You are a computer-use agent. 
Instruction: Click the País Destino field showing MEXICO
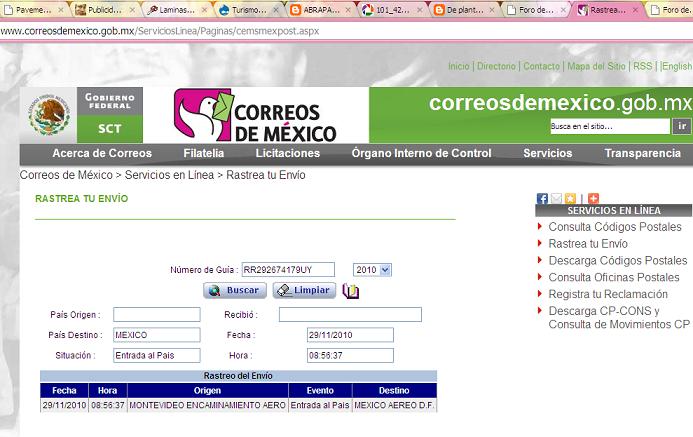(x=157, y=335)
